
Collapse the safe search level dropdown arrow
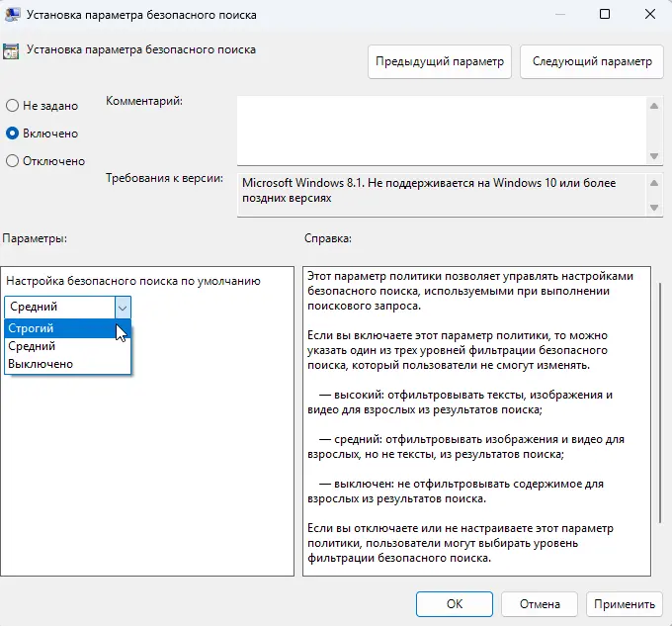[x=122, y=308]
